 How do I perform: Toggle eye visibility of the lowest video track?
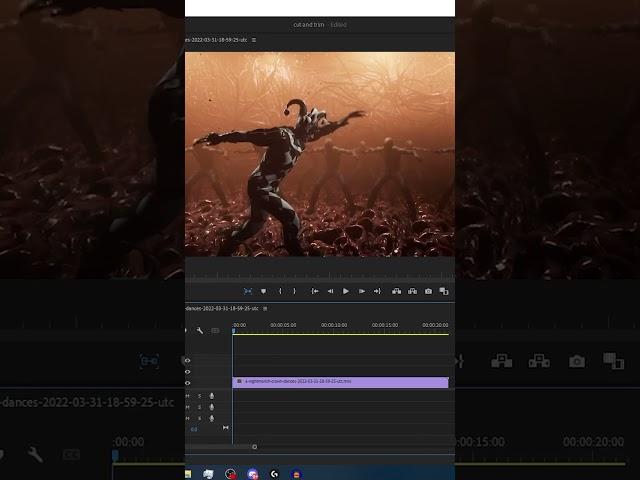pos(188,383)
